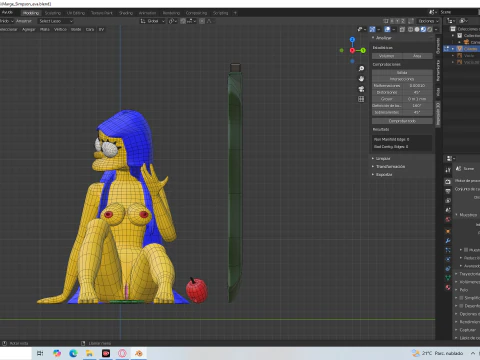Open the orange Object properties tab icon
Viewport: 480px width, 360px height.
coord(448,231)
